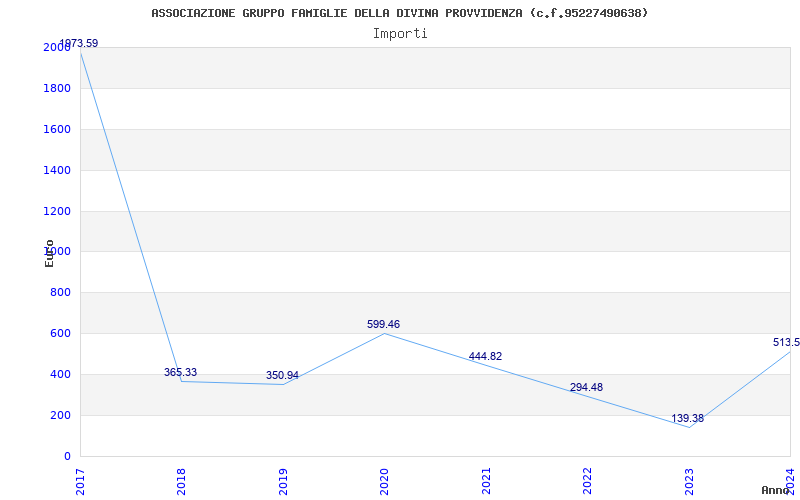Screen dimensions: 800x500
Task: Click the 2023 x-axis year label
Action: click(689, 481)
